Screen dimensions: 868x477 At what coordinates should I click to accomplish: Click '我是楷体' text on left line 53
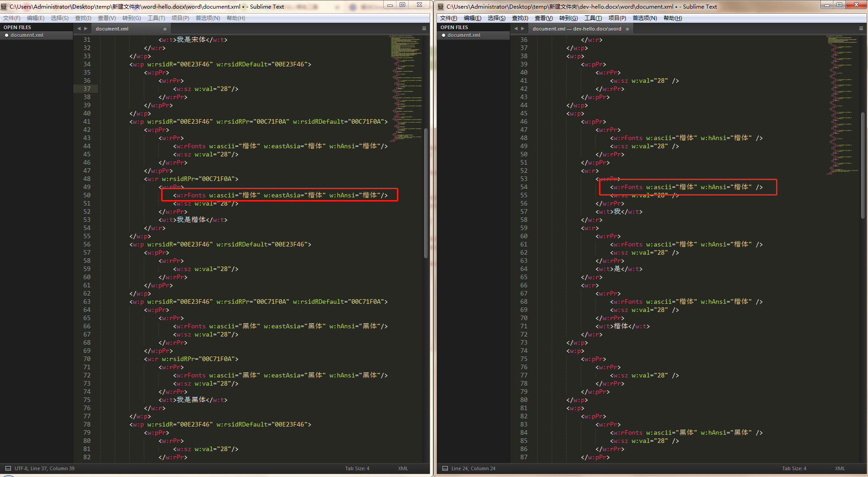pos(191,220)
